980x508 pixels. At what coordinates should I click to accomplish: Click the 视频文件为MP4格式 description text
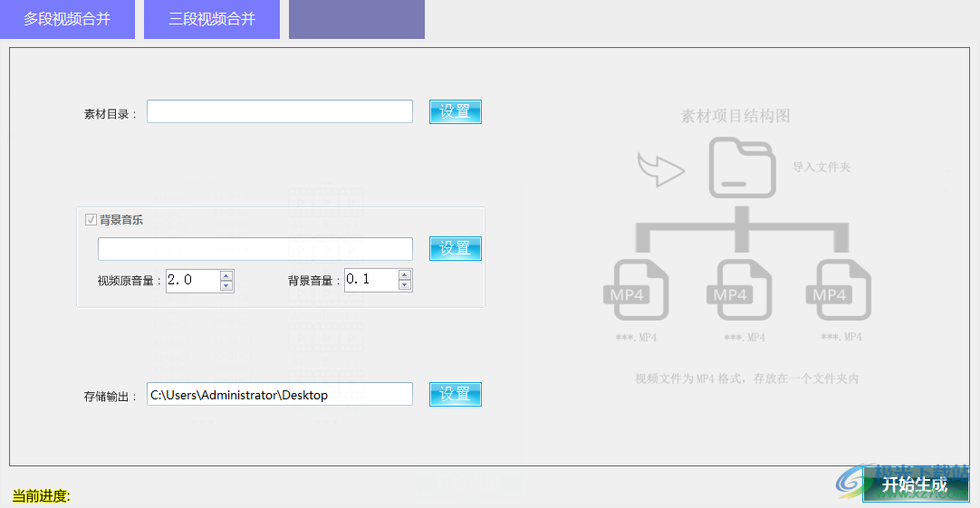click(x=747, y=379)
